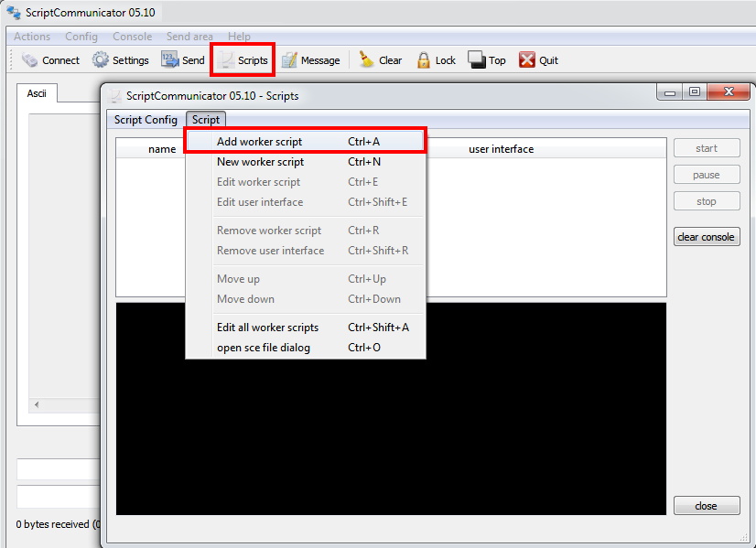756x548 pixels.
Task: Close the open Script menu
Action: (206, 120)
